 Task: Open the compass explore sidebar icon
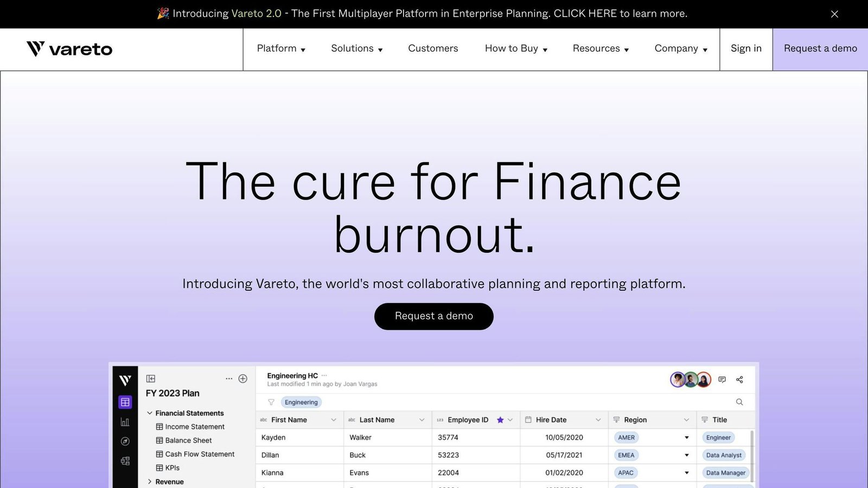tap(125, 441)
